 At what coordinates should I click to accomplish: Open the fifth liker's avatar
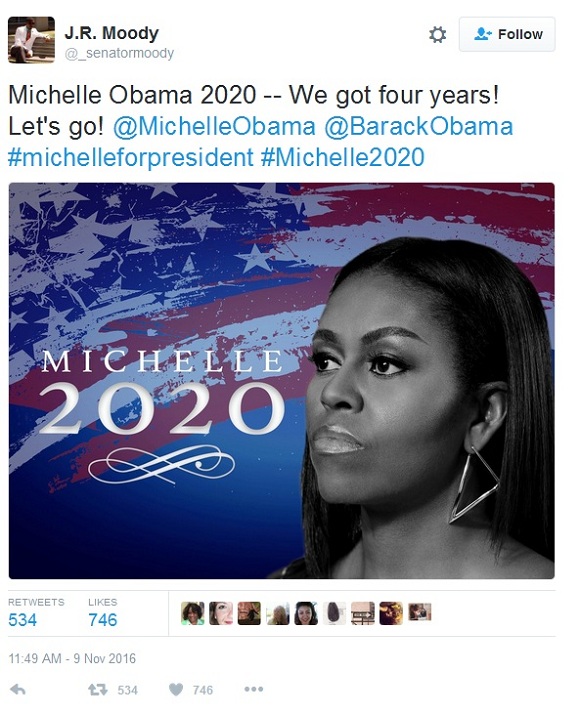(x=306, y=613)
